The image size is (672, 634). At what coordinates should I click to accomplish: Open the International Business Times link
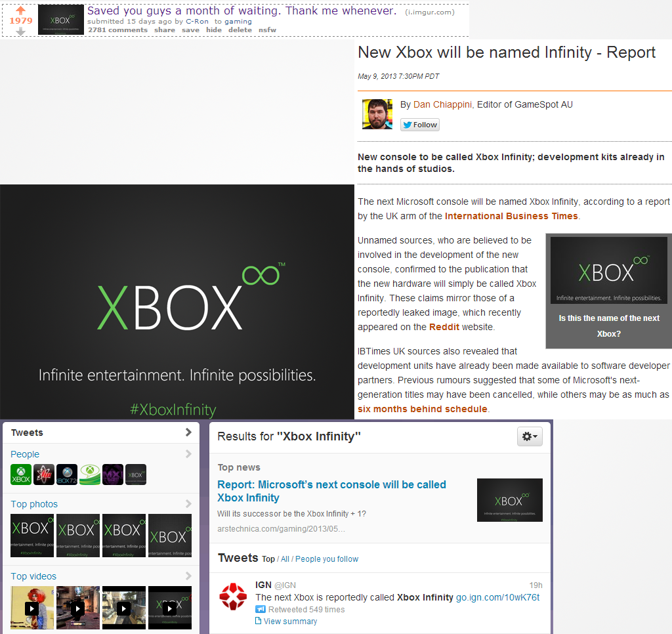(x=511, y=216)
